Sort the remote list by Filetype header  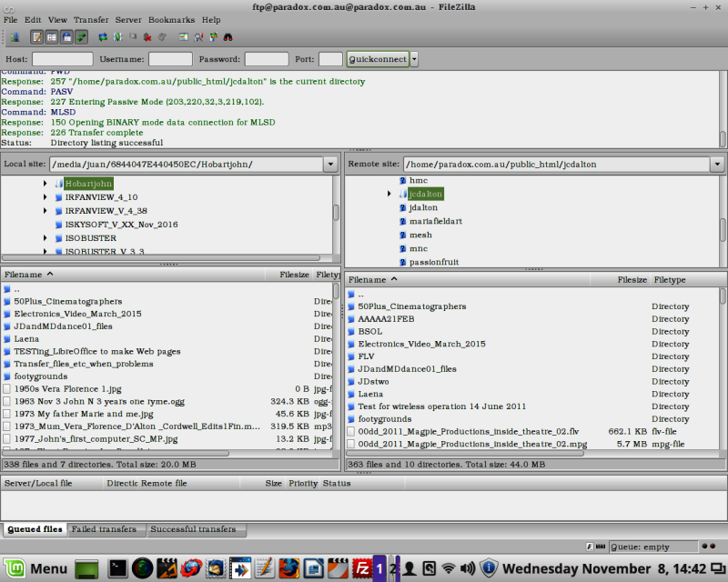(688, 280)
